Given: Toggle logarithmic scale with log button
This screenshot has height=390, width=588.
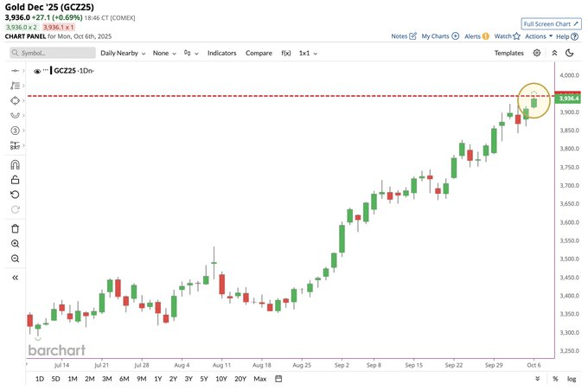Looking at the screenshot, I should (571, 379).
